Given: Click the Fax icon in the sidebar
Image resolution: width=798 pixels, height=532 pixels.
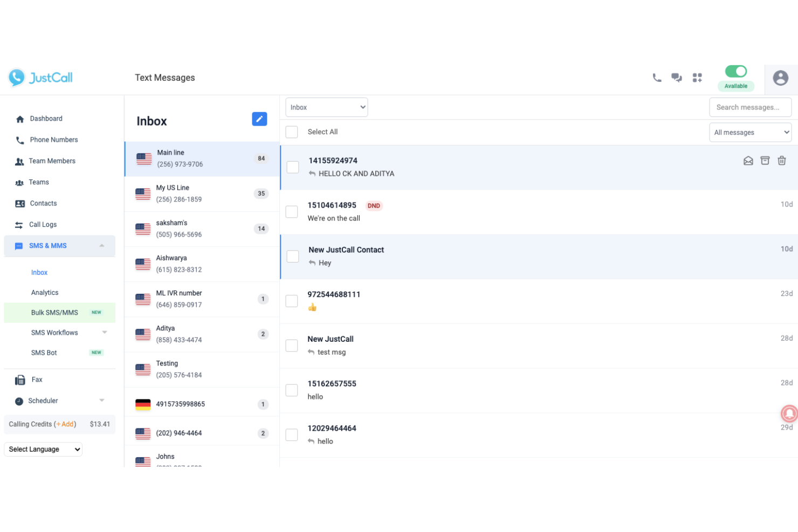Looking at the screenshot, I should [x=19, y=379].
